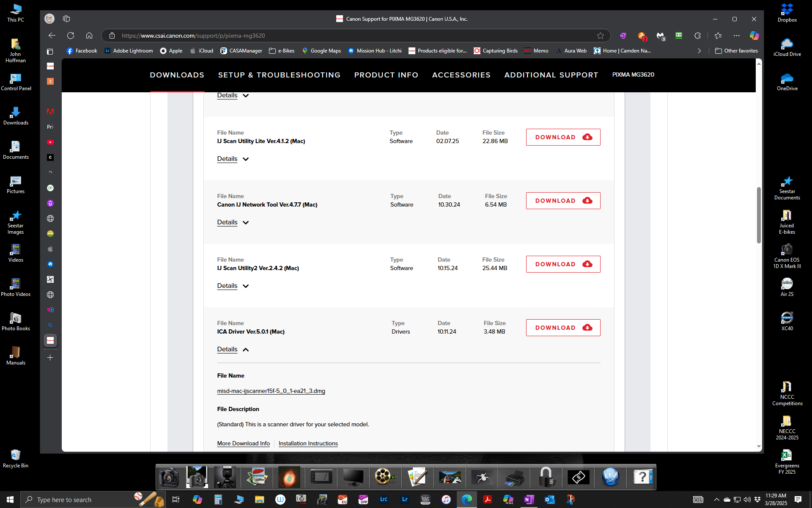The width and height of the screenshot is (812, 508).
Task: Click the Malwarebytes extension icon in the toolbar
Action: point(661,36)
